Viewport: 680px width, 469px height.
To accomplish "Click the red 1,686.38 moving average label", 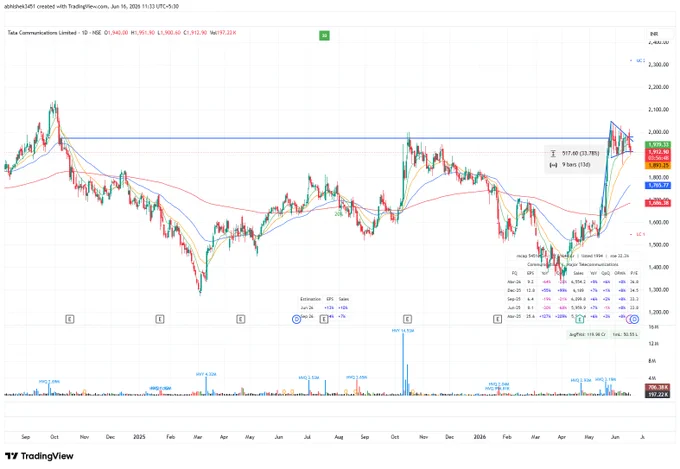I will 658,203.
